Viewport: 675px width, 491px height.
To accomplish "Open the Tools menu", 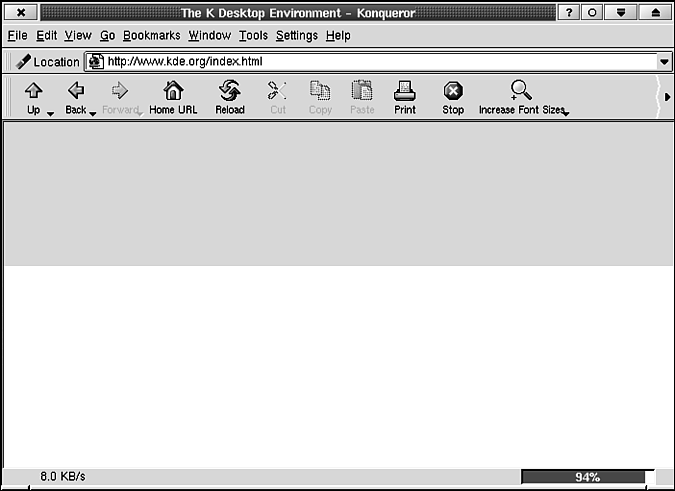I will click(x=253, y=36).
